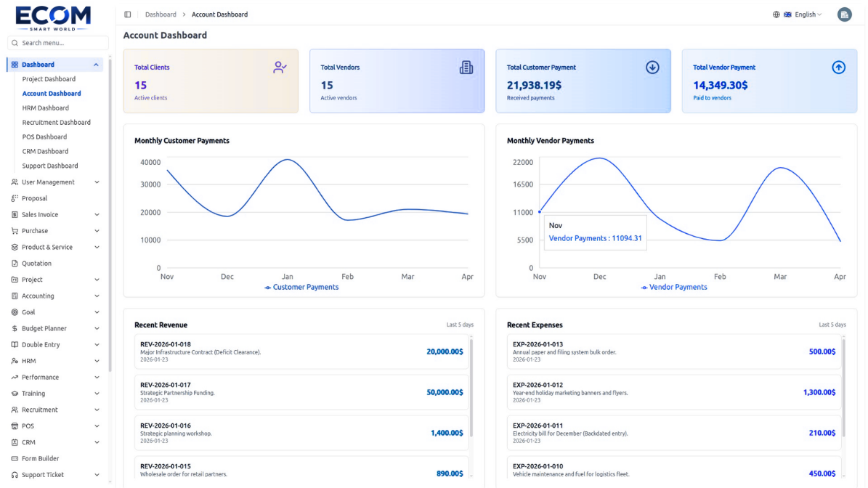Click the Form Builder sidebar icon
Viewport: 868px width, 488px height.
tap(15, 459)
